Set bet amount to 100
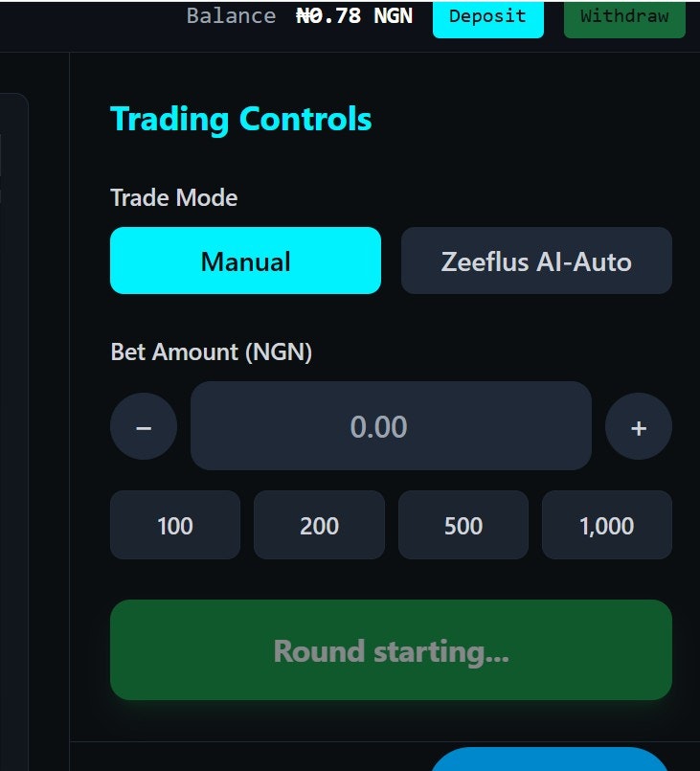Screen dimensions: 700x771 point(174,525)
